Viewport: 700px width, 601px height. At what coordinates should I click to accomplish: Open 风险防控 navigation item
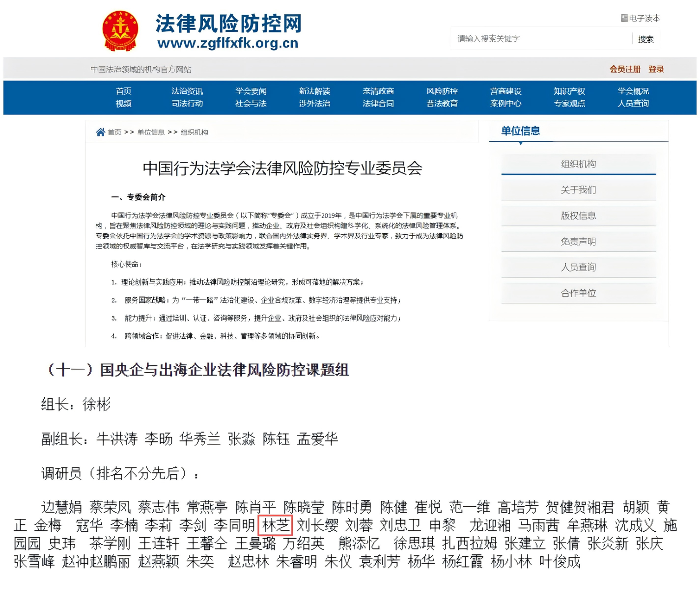coord(442,91)
